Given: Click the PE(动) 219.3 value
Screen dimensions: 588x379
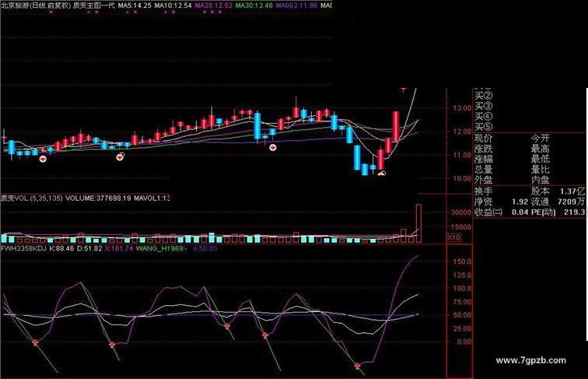Looking at the screenshot, I should pos(558,212).
